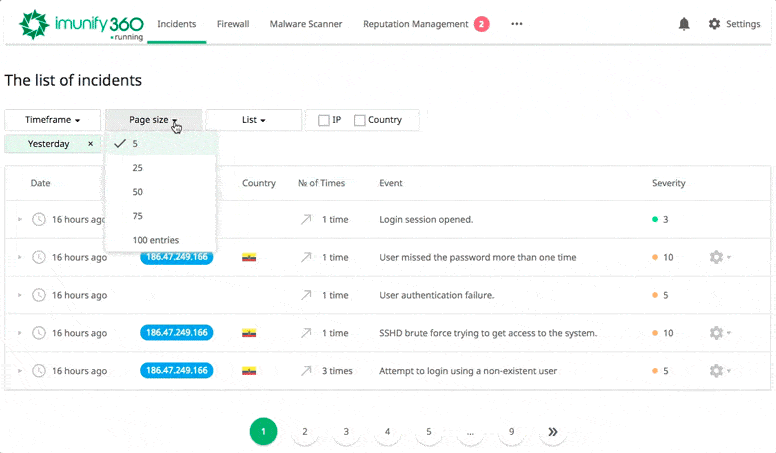Remove the Yesterday filter tag

pyautogui.click(x=90, y=144)
